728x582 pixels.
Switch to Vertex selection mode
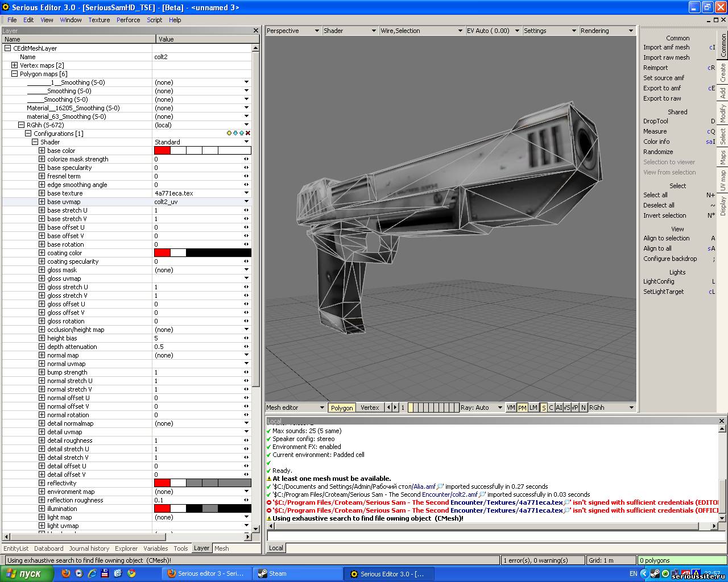tap(370, 408)
